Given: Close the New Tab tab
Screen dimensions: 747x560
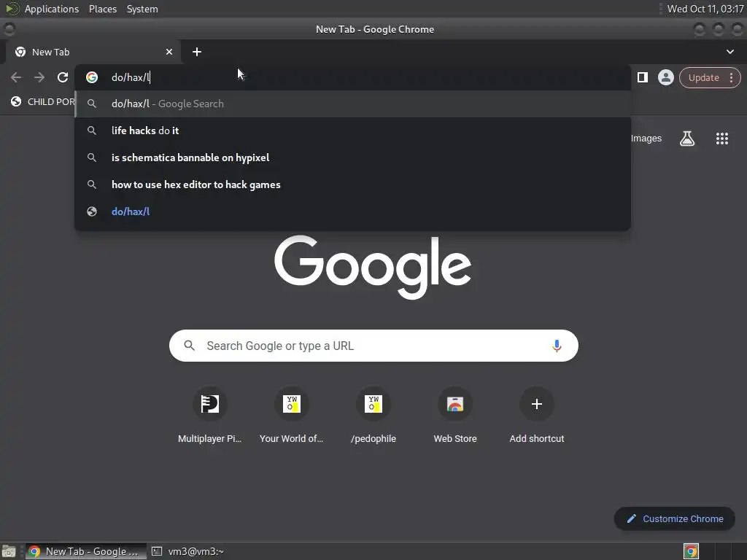Looking at the screenshot, I should tap(169, 52).
